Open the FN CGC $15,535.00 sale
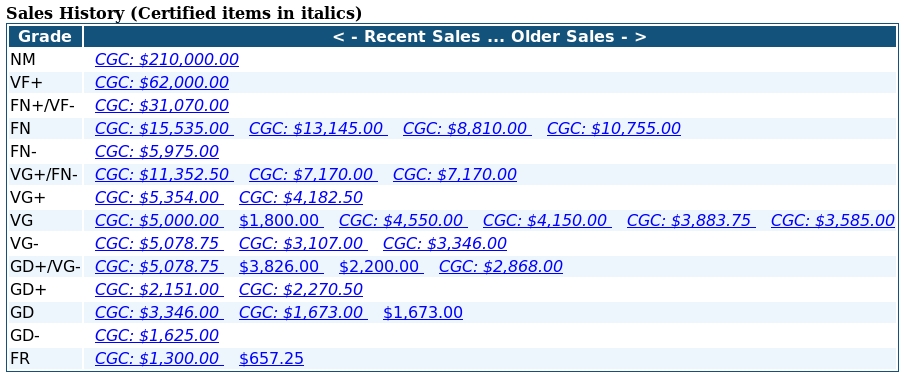This screenshot has width=905, height=376. pyautogui.click(x=164, y=128)
